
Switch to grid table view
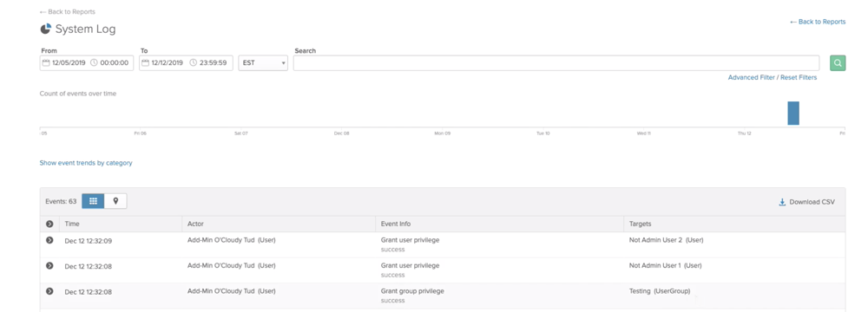point(93,201)
